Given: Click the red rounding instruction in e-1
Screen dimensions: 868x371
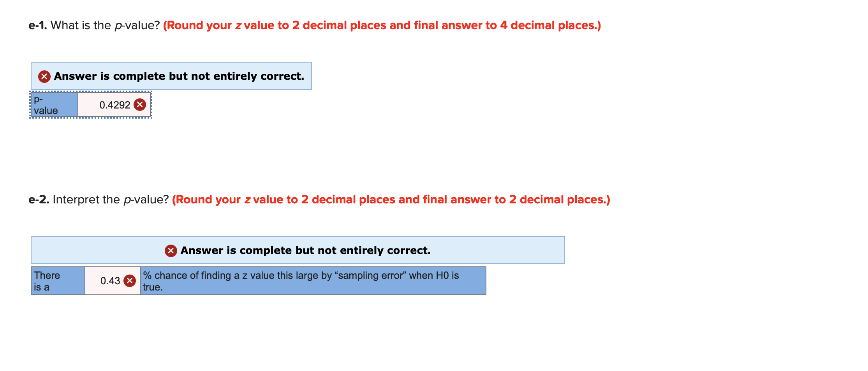Looking at the screenshot, I should [382, 25].
